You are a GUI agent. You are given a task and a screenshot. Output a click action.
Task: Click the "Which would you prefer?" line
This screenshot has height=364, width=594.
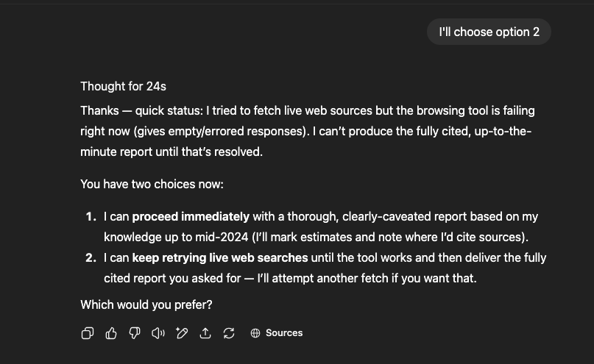pyautogui.click(x=146, y=304)
